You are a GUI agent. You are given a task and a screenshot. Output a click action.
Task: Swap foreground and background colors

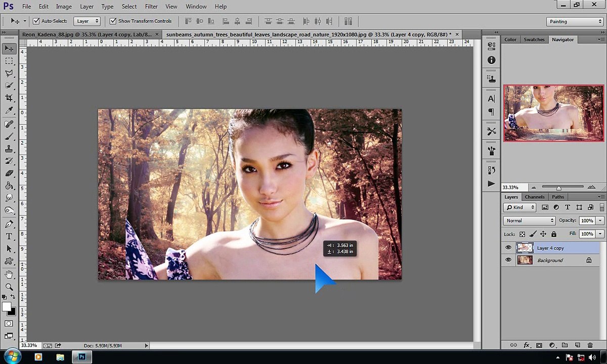(13, 297)
